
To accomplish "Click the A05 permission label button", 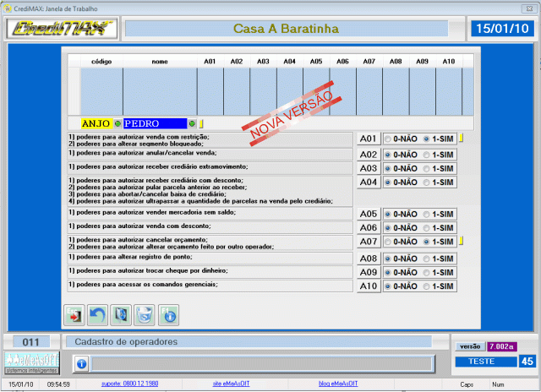I will 368,214.
